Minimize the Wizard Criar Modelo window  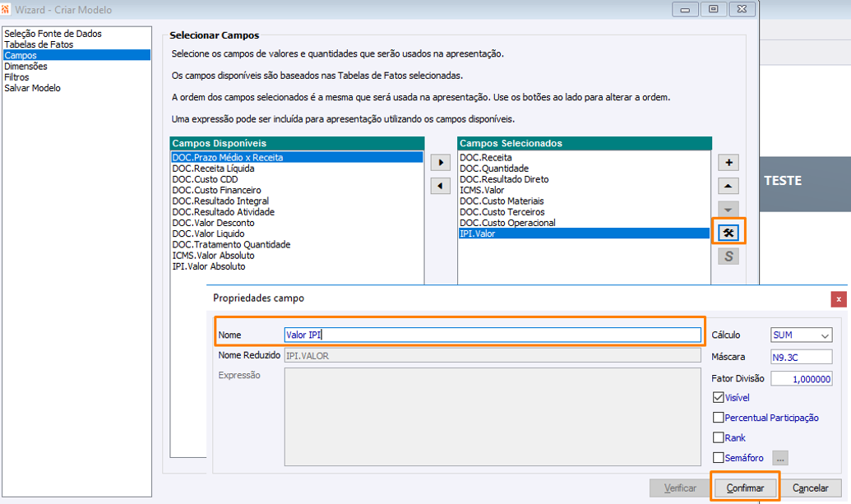click(685, 9)
